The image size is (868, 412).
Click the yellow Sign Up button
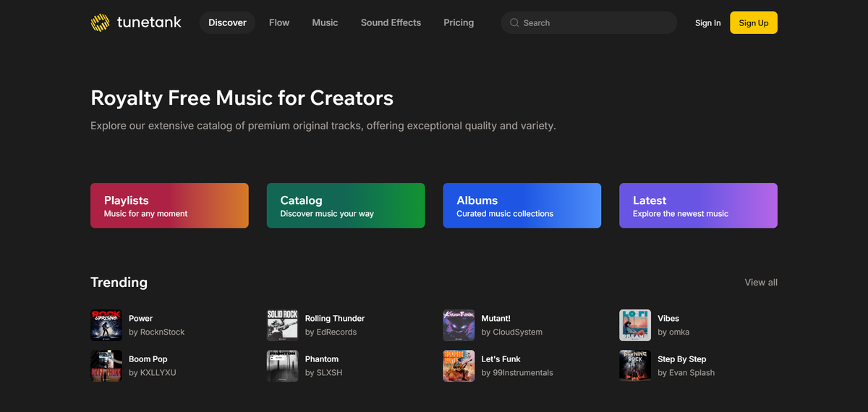[754, 23]
